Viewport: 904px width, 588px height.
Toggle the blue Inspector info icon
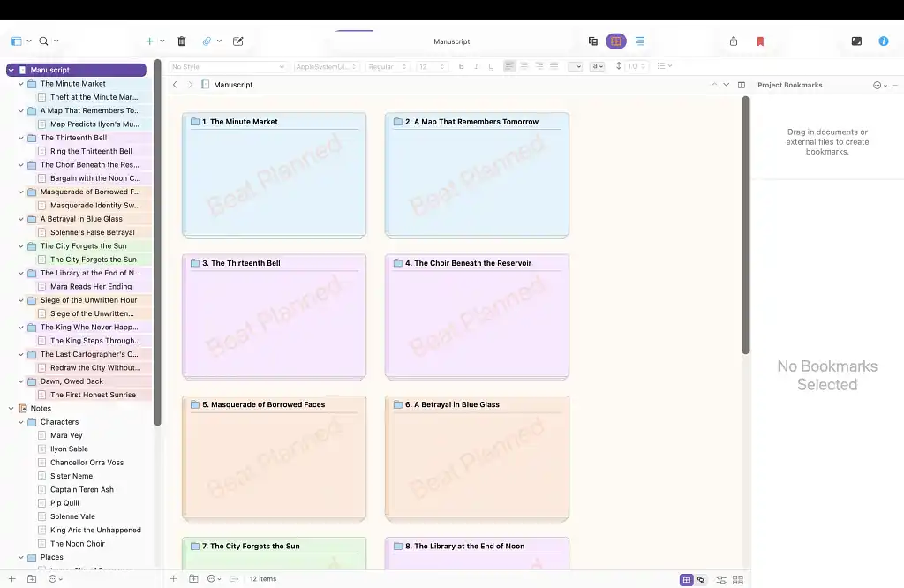[x=883, y=41]
